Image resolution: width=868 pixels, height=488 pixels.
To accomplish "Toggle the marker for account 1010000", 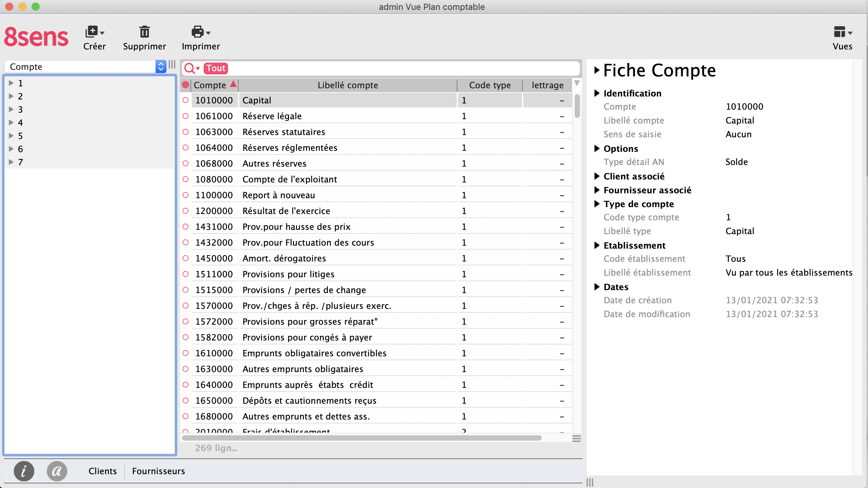I will point(185,100).
